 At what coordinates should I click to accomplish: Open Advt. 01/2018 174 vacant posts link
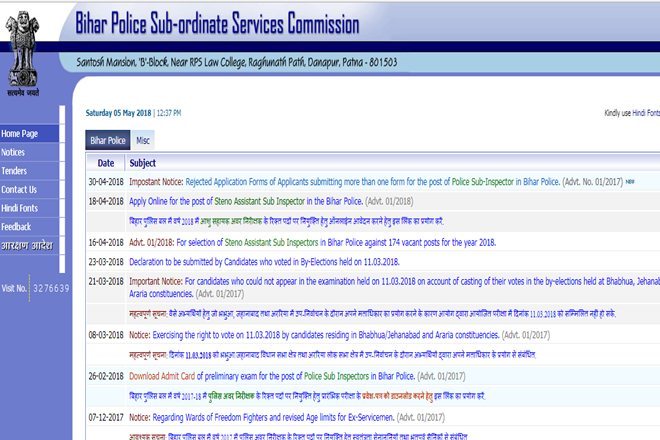[x=312, y=243]
